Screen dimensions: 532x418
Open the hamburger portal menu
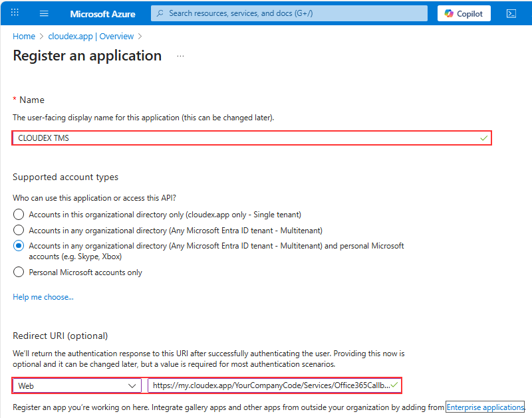tap(44, 13)
